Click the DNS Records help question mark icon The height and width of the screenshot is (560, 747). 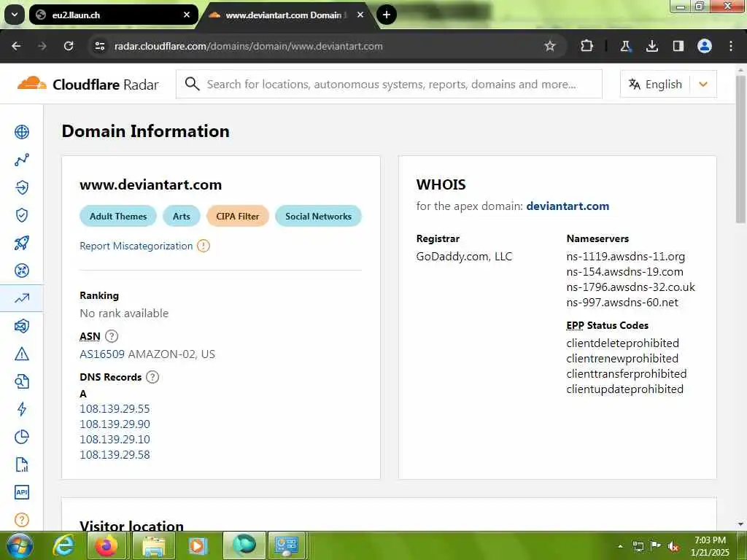[152, 377]
